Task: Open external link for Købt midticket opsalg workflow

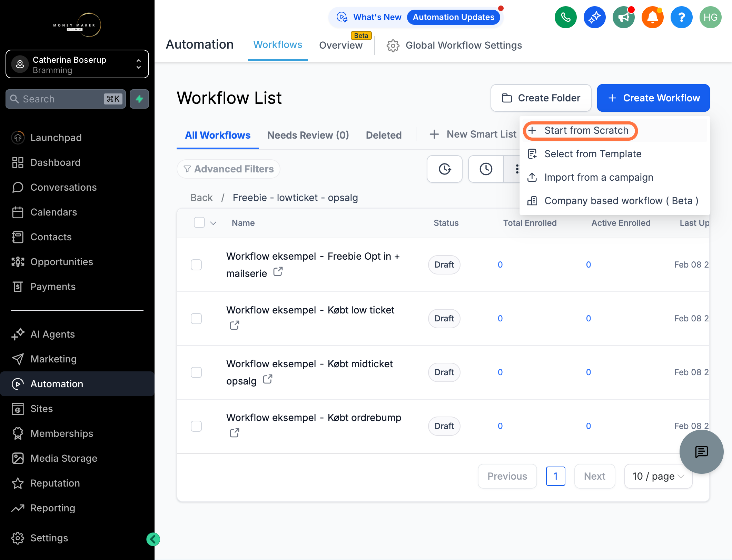Action: (268, 379)
